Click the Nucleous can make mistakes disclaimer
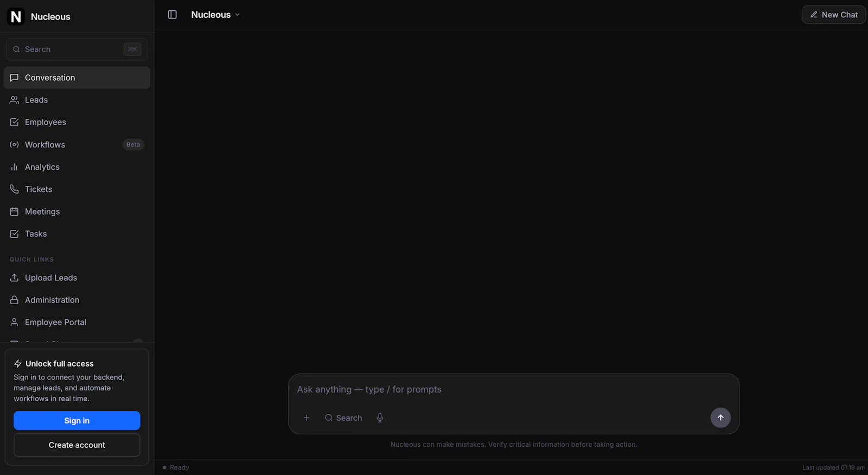Image resolution: width=868 pixels, height=475 pixels. click(514, 445)
